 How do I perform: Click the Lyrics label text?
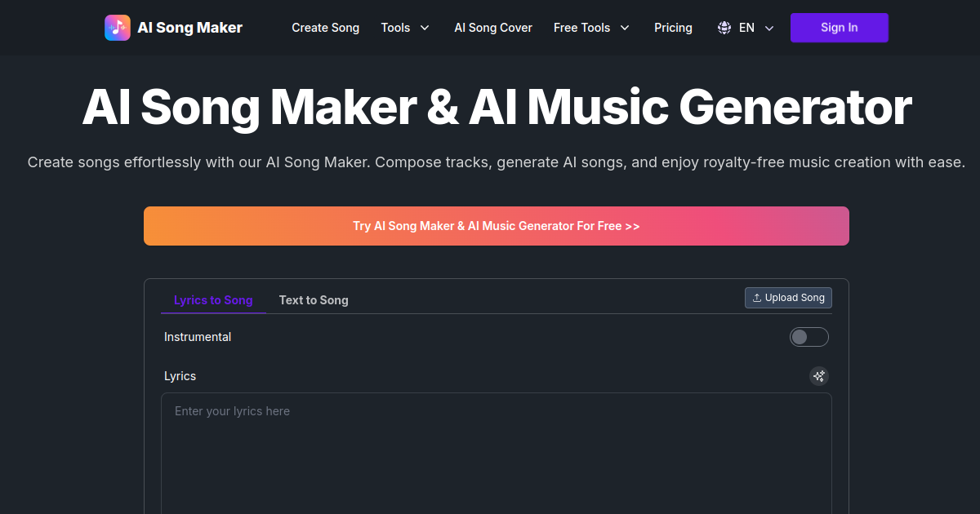(x=180, y=376)
